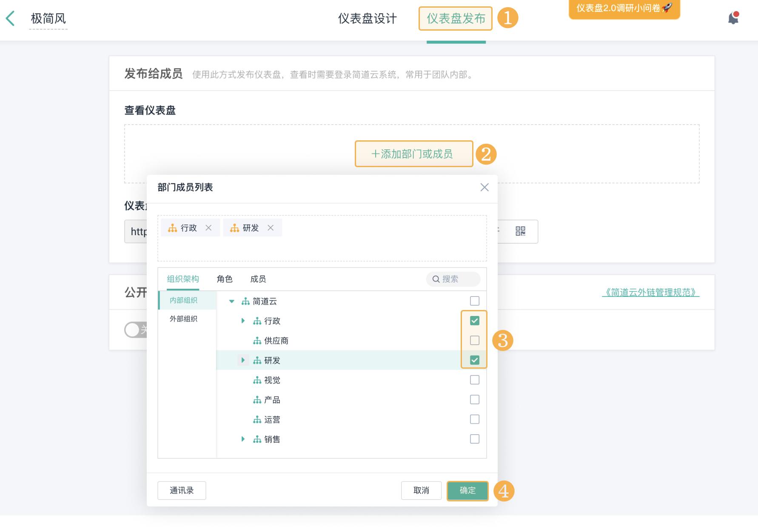Image resolution: width=758 pixels, height=532 pixels.
Task: Click the notification bell icon
Action: point(733,17)
